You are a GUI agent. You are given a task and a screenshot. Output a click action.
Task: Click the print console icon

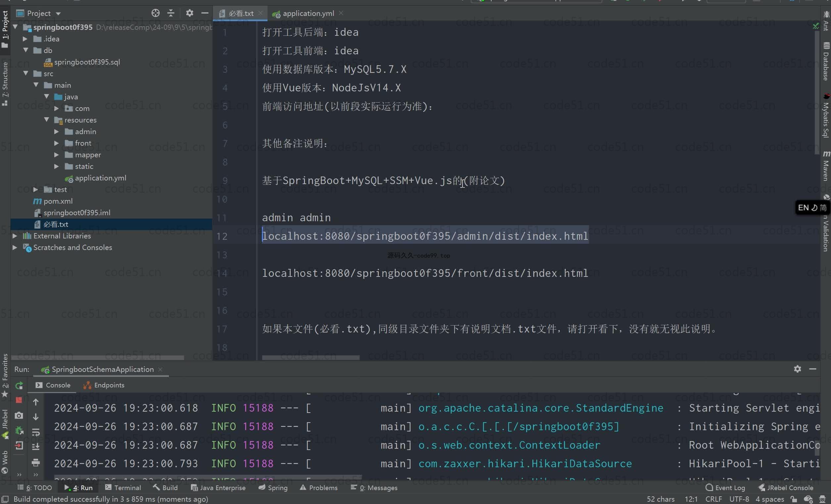point(36,462)
